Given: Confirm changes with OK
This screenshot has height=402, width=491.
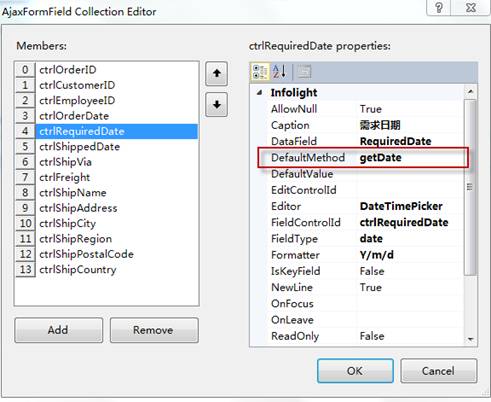Looking at the screenshot, I should [x=355, y=371].
